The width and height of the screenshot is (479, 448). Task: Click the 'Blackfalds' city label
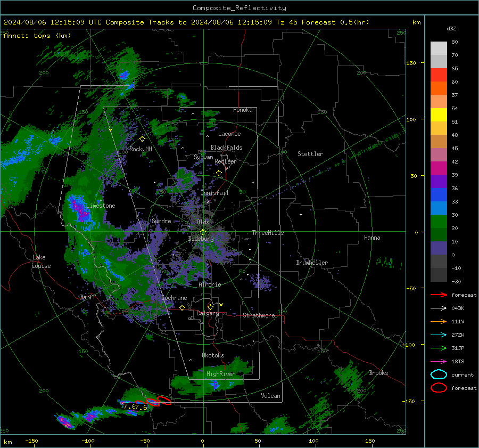coord(226,148)
